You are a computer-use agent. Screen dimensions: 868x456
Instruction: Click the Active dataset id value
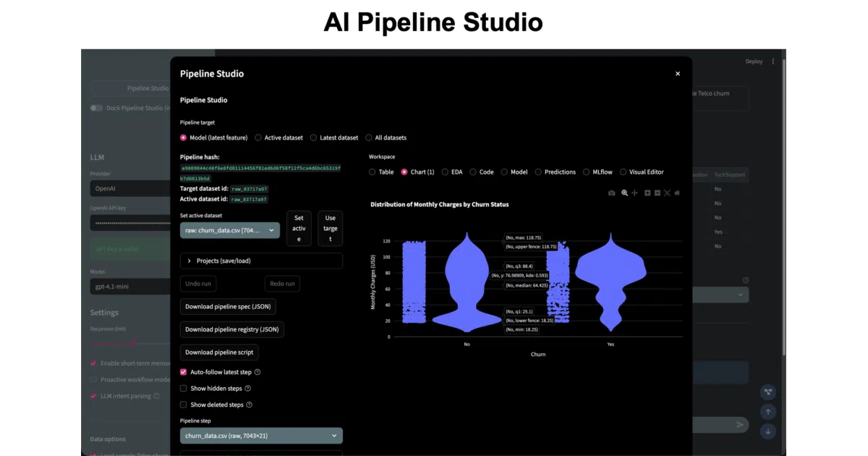249,199
